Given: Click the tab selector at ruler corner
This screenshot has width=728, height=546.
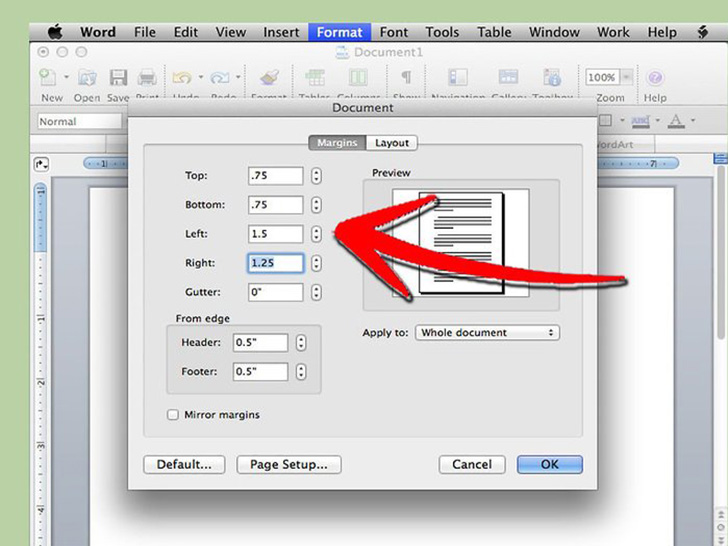Looking at the screenshot, I should [x=41, y=164].
